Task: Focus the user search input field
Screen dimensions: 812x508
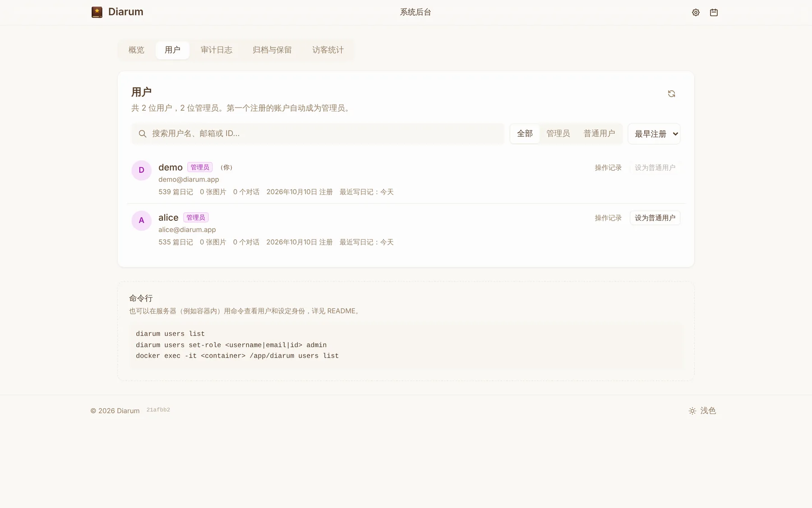Action: point(318,134)
